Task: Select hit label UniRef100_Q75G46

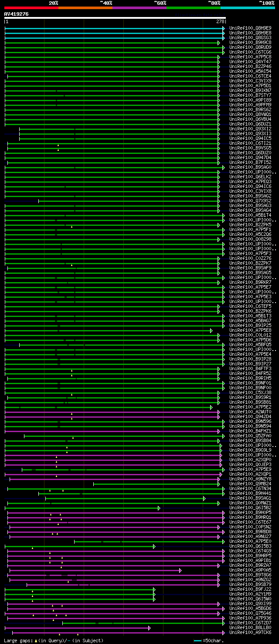Action: pyautogui.click(x=250, y=613)
